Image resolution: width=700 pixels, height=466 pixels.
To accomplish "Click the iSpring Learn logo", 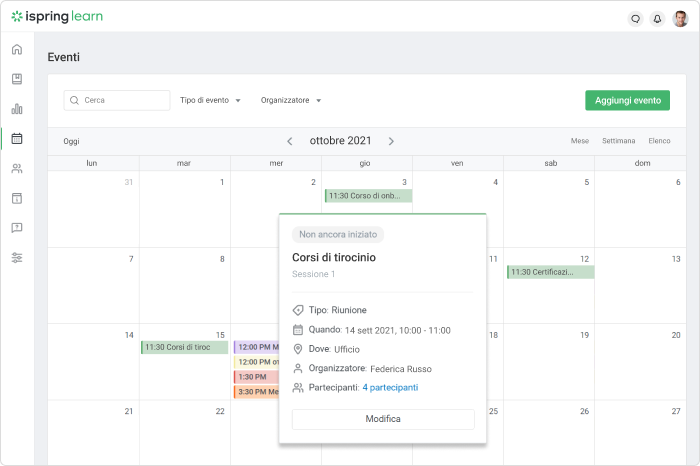I will point(57,17).
